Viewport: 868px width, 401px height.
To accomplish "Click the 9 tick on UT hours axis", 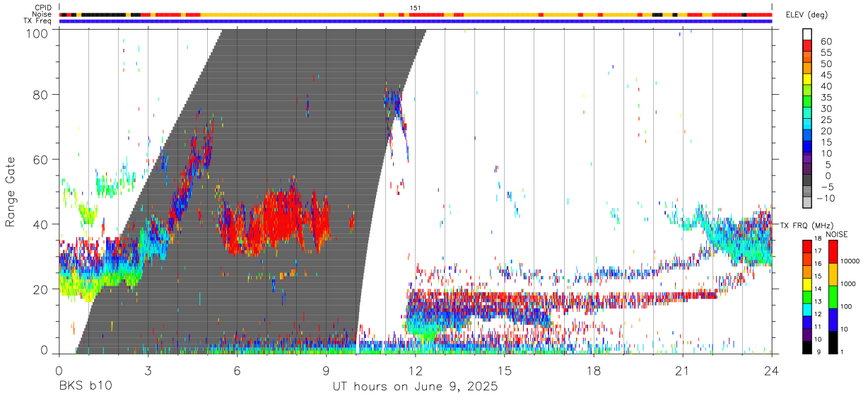I will click(326, 370).
